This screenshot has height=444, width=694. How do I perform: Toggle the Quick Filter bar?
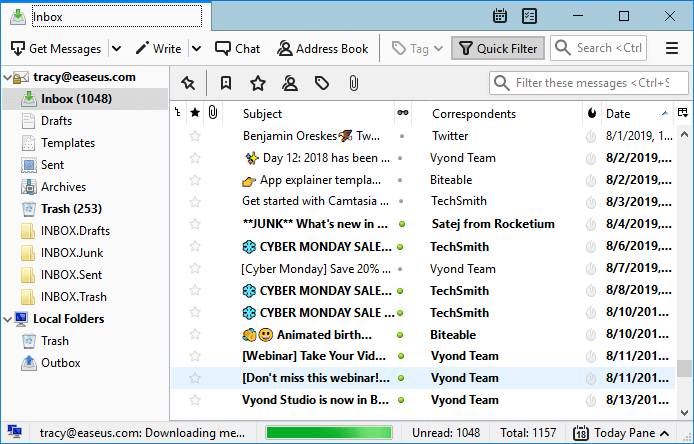point(498,48)
